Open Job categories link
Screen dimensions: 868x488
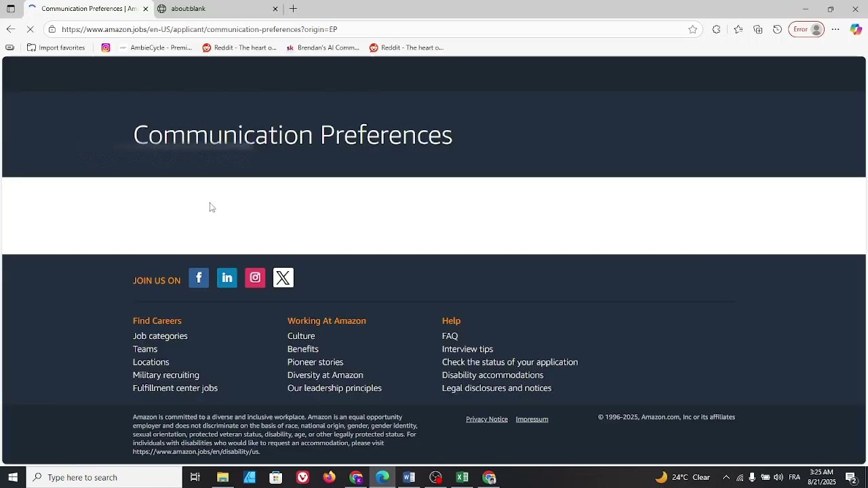coord(160,336)
